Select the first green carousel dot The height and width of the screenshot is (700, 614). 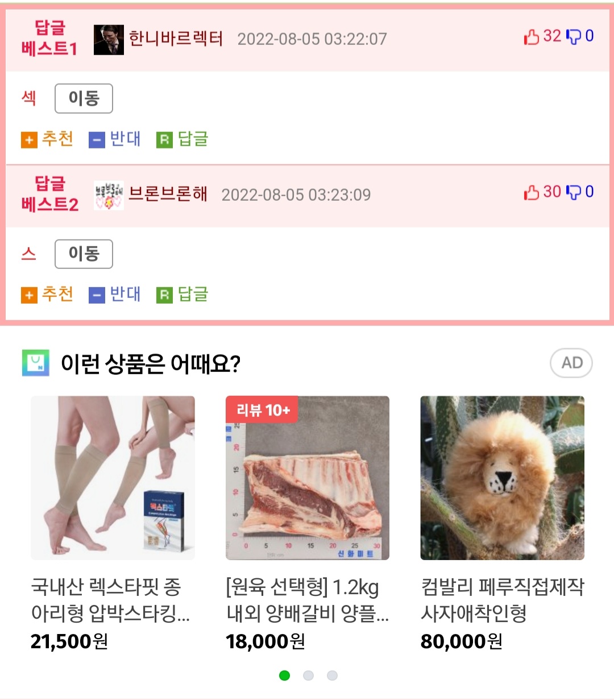285,676
